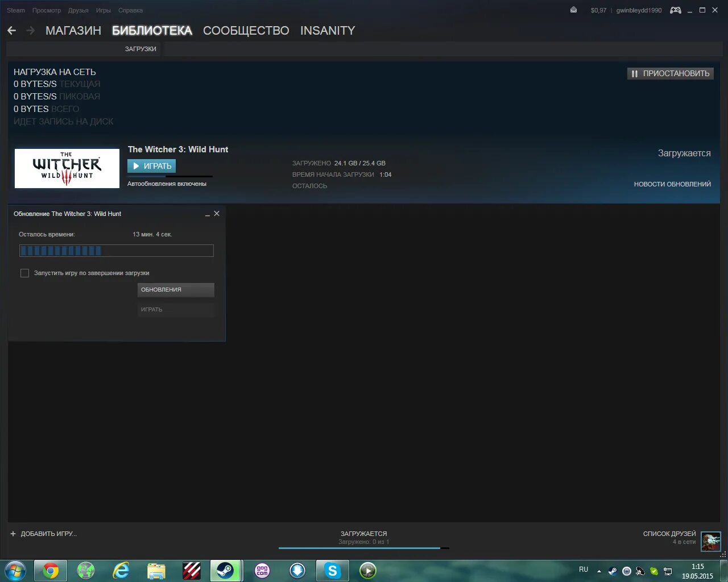Click the greyed ИГРАТЬ button in dialog
Image resolution: width=728 pixels, height=582 pixels.
(x=176, y=310)
